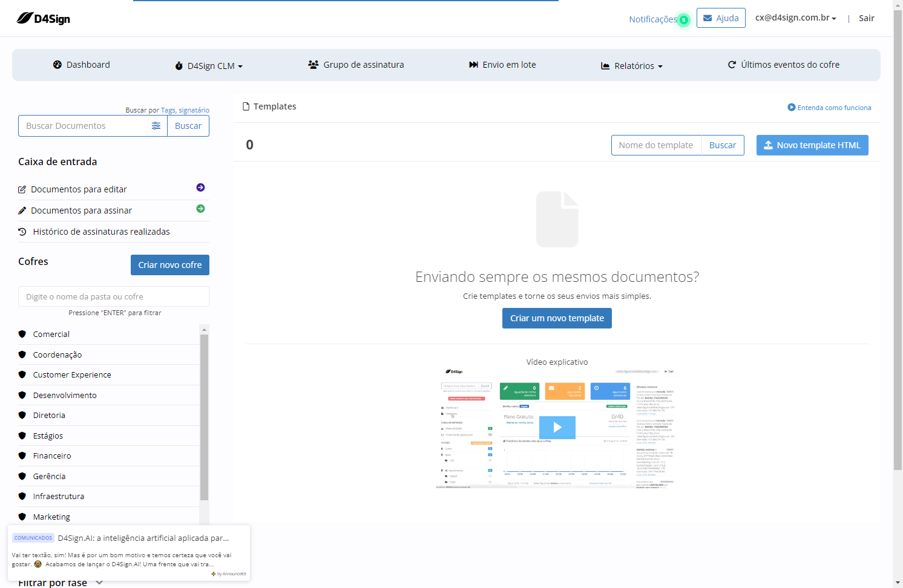This screenshot has width=903, height=588.
Task: Click the Diretoria shield icon
Action: tap(22, 415)
